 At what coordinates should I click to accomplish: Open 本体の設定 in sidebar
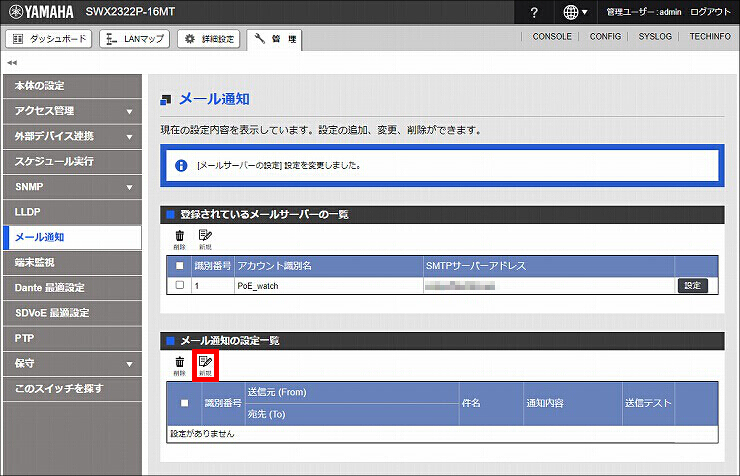(72, 86)
